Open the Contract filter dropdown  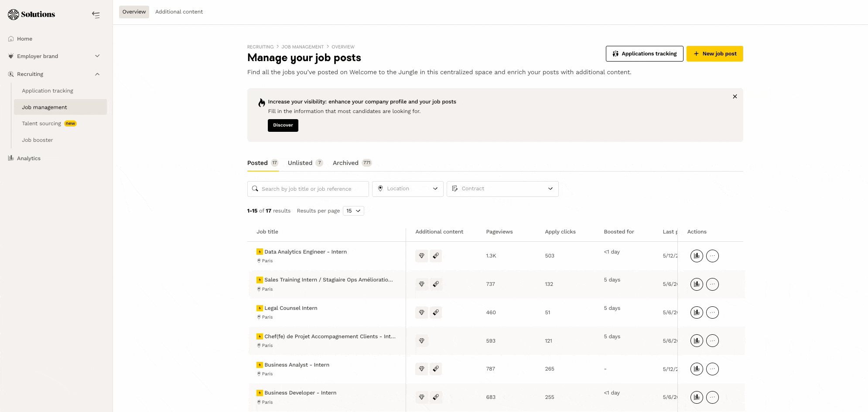[x=502, y=189]
